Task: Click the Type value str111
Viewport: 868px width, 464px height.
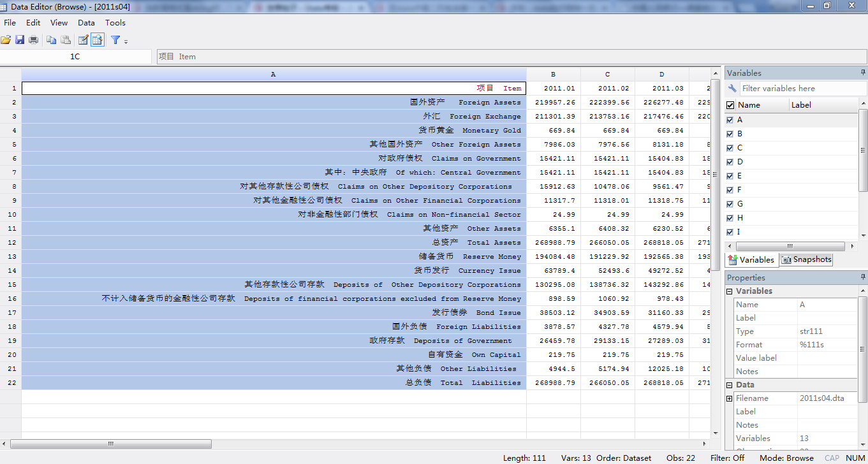Action: coord(811,331)
